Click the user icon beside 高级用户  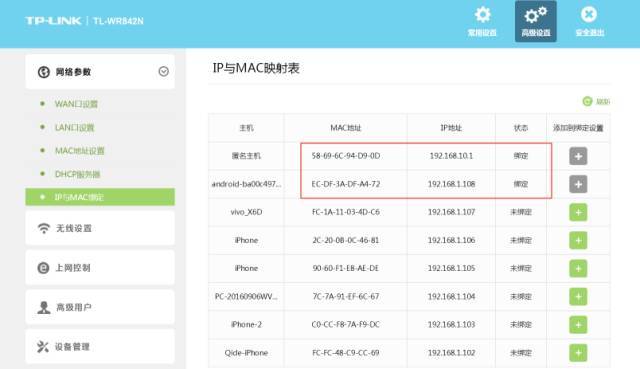coord(44,307)
